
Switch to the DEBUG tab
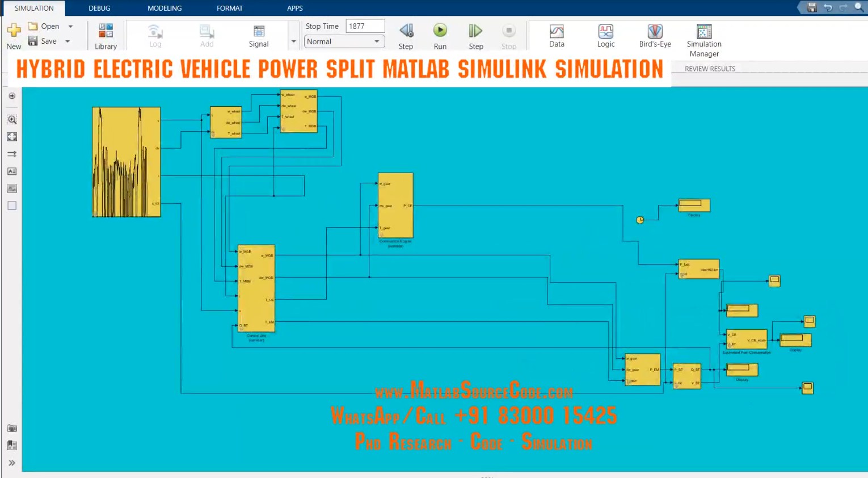tap(99, 8)
